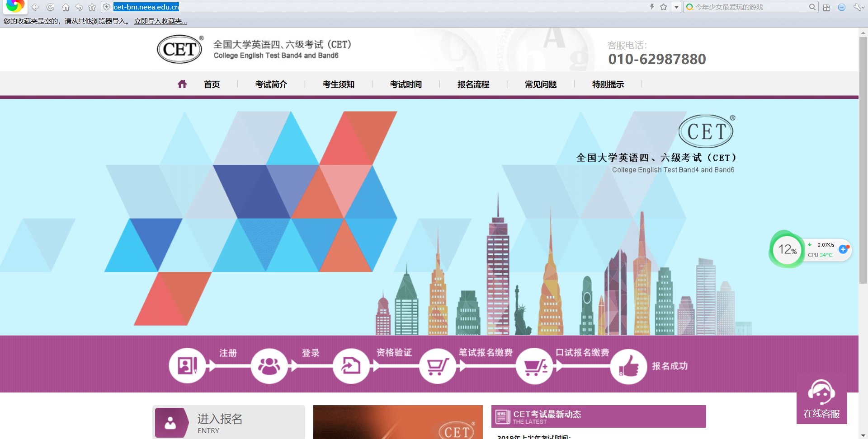This screenshot has height=439, width=868.
Task: Open the address bar dropdown arrow
Action: 676,7
